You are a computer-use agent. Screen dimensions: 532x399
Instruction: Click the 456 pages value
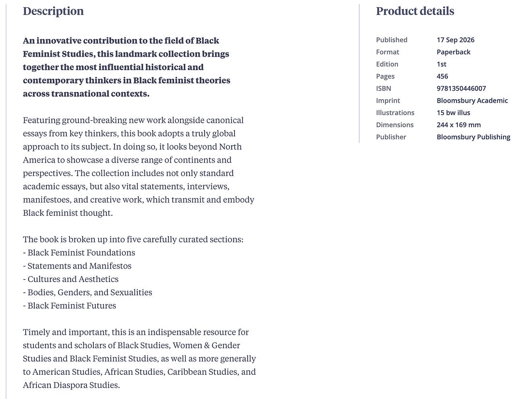[442, 76]
